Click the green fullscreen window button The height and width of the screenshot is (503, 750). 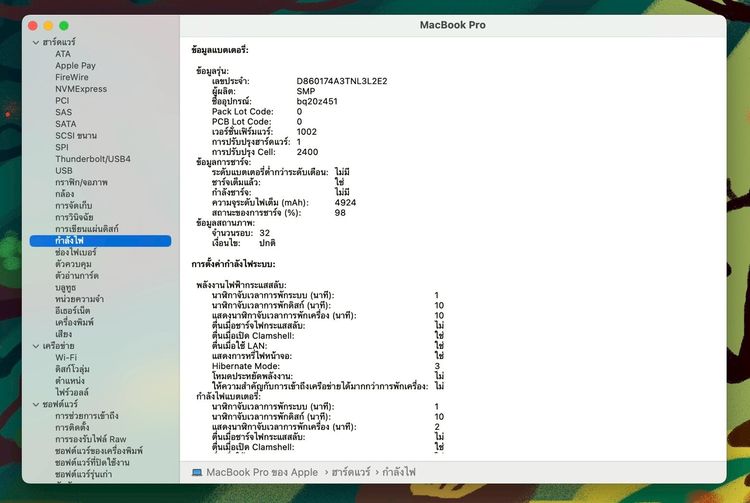click(64, 26)
